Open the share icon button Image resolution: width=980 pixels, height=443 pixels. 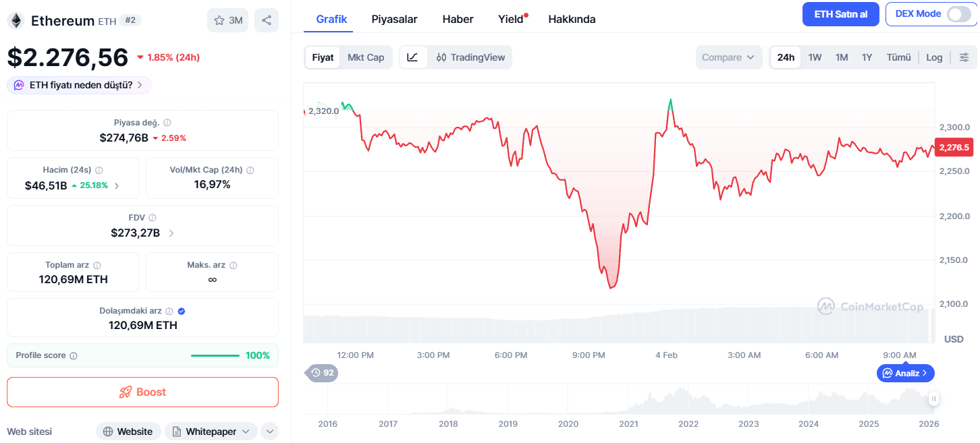click(x=267, y=20)
